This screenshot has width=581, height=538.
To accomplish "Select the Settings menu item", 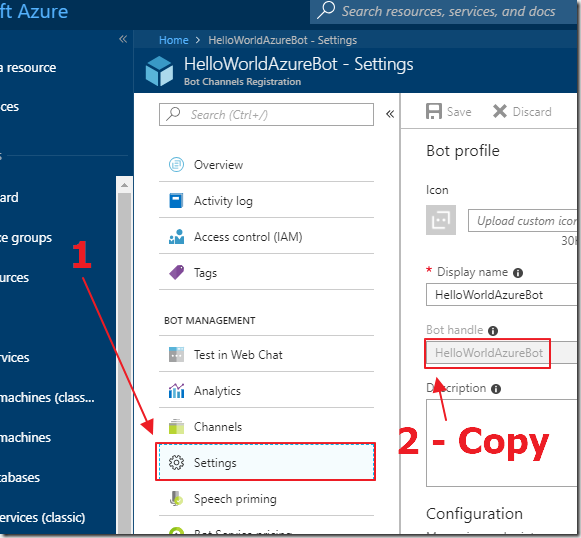I will click(266, 462).
